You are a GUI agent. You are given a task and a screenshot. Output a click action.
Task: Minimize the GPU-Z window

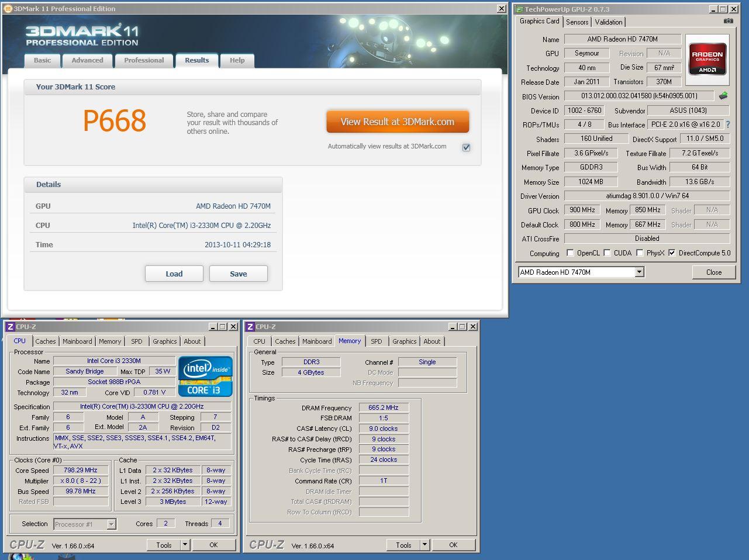[713, 9]
